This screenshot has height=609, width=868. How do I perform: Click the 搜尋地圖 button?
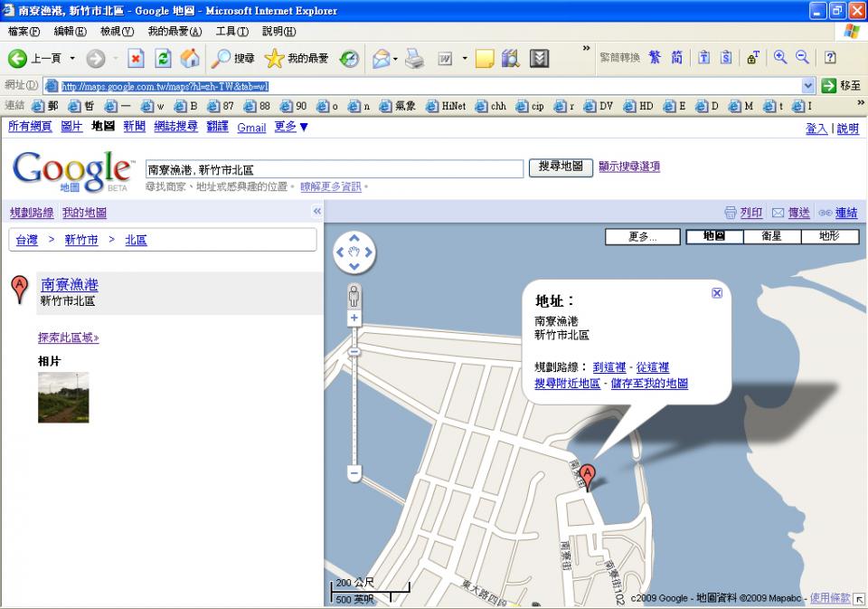click(561, 167)
